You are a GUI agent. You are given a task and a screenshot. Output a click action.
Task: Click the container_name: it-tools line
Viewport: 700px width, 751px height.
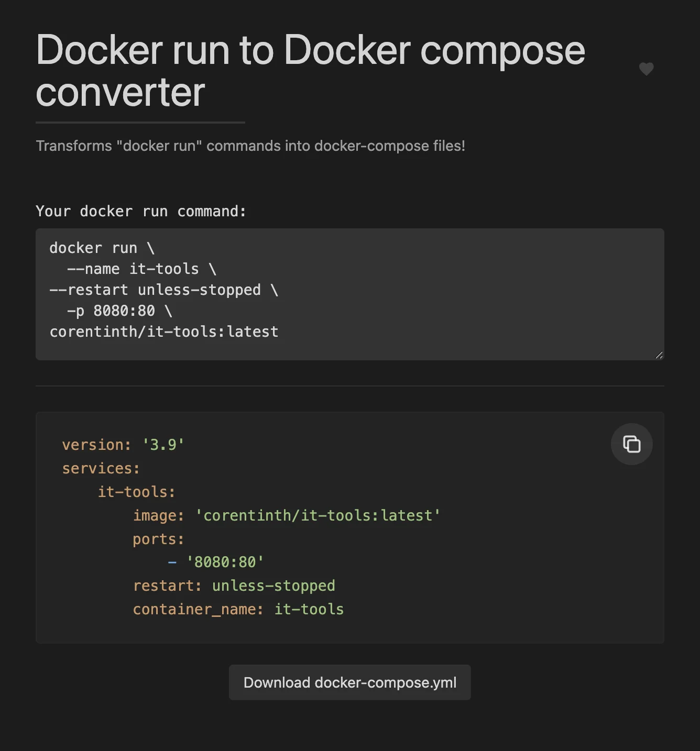238,609
